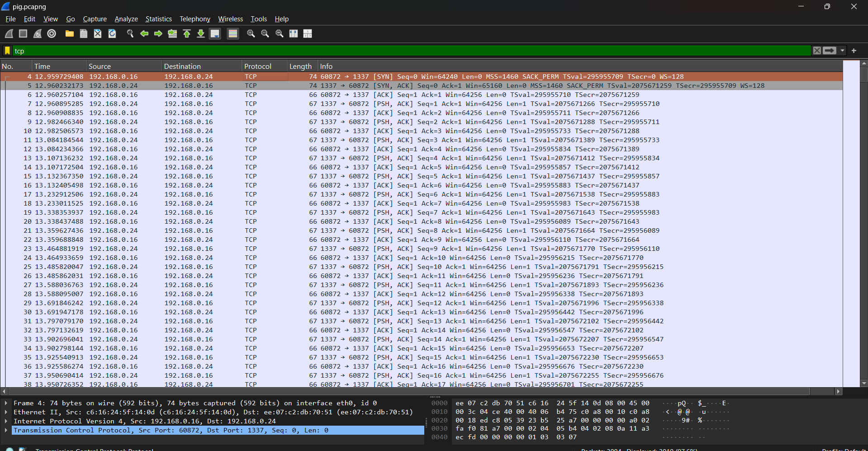Screen dimensions: 868x451
Task: Open the display filter bookmark menu
Action: [7, 51]
